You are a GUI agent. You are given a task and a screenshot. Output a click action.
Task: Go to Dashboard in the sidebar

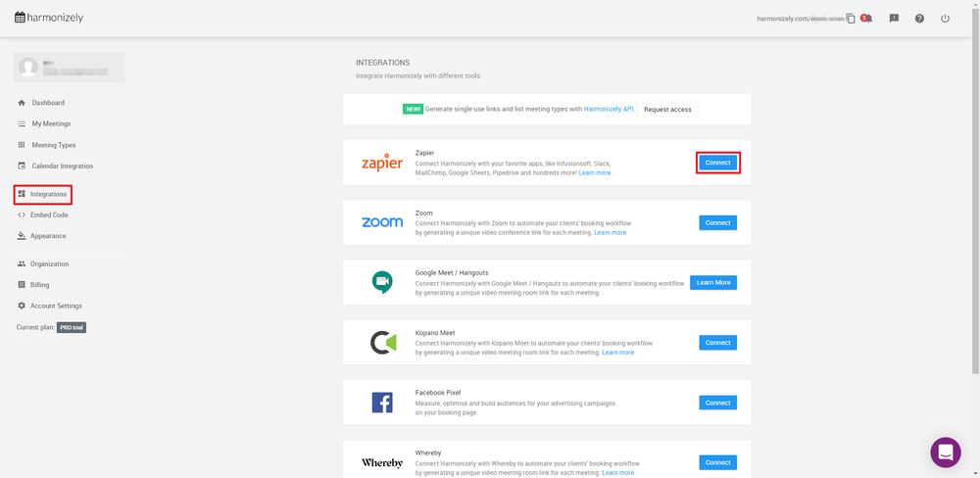[x=47, y=103]
